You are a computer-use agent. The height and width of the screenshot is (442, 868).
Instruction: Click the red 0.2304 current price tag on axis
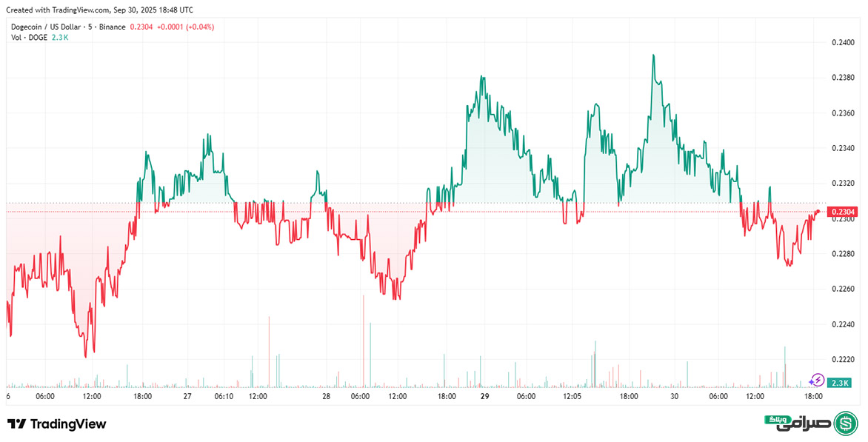pyautogui.click(x=842, y=211)
